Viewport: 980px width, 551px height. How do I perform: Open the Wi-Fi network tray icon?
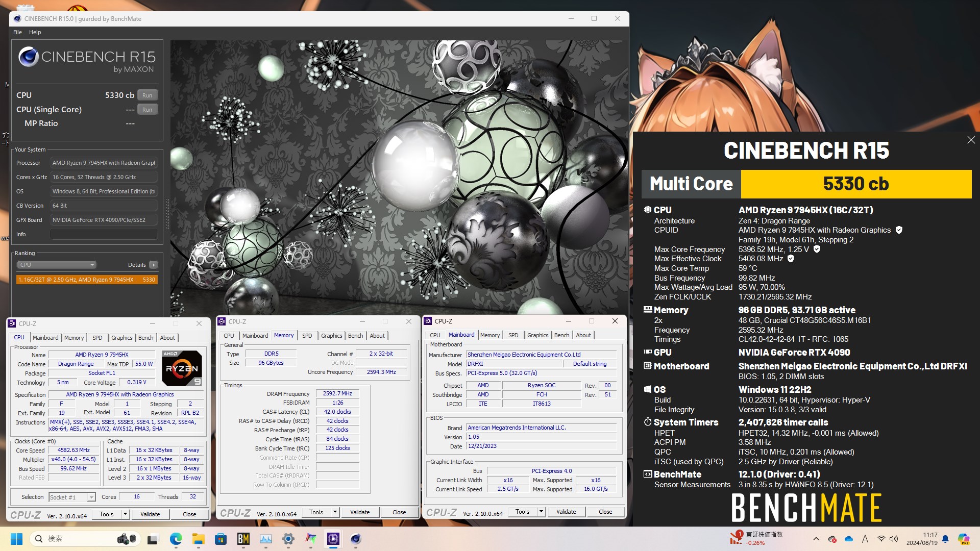click(881, 539)
